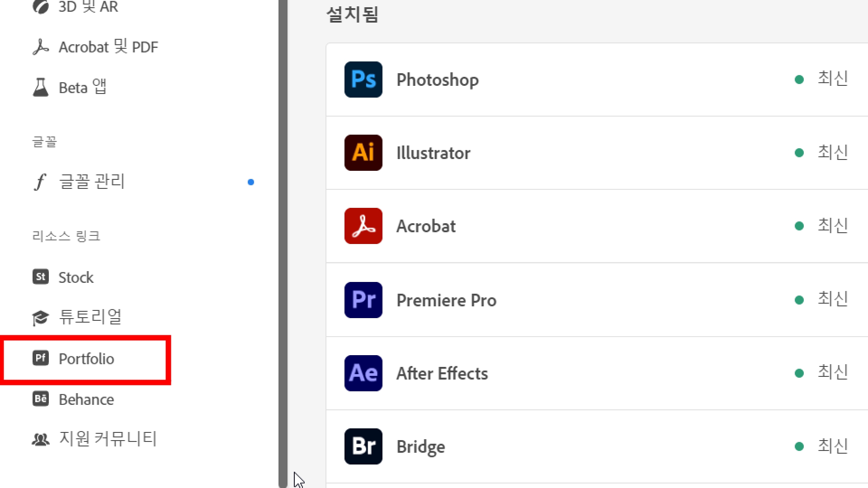Click the Stock St icon

pos(41,277)
